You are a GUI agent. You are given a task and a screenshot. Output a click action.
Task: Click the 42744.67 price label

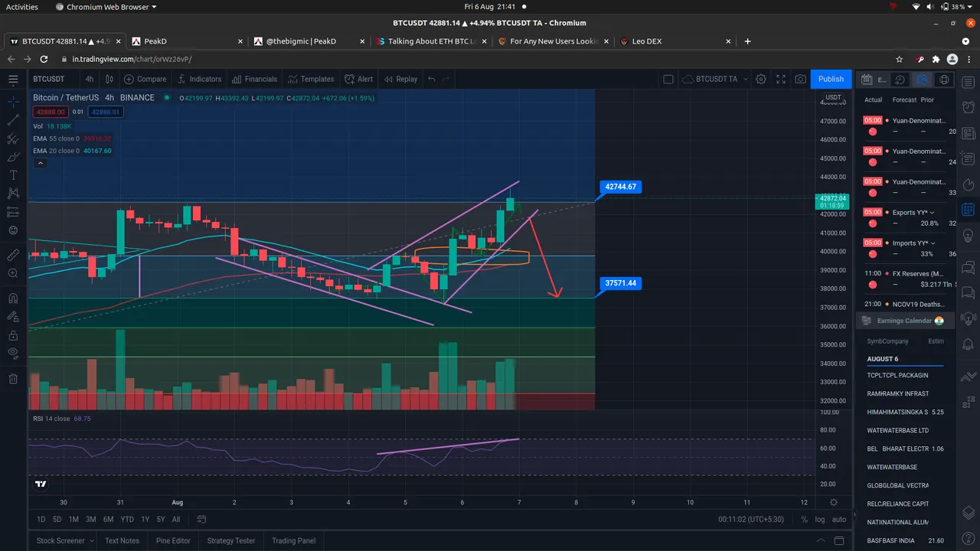pos(620,187)
